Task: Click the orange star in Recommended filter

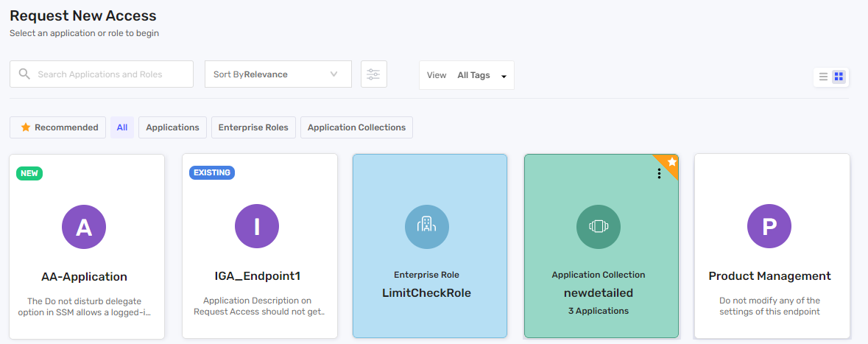Action: [x=26, y=127]
